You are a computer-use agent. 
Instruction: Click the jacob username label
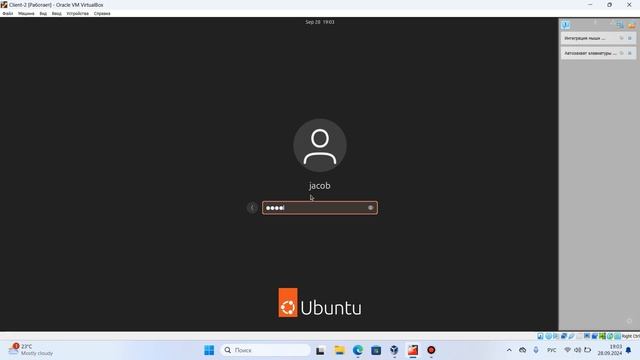[x=320, y=186]
